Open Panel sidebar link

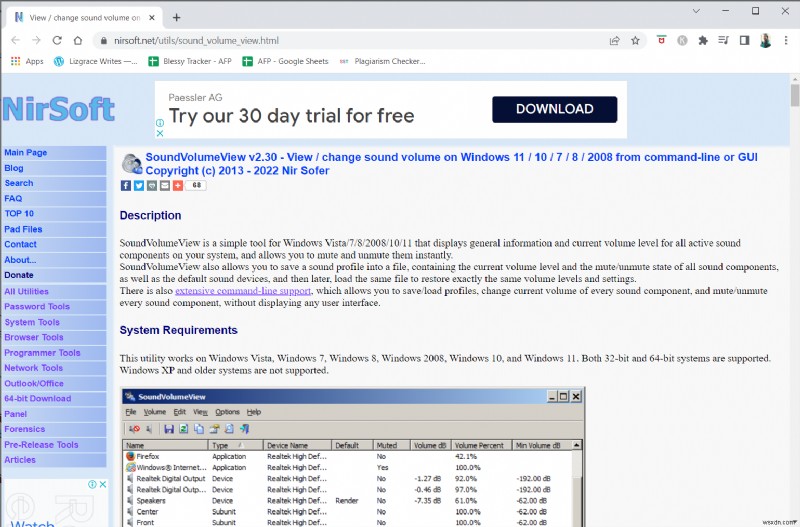[15, 414]
